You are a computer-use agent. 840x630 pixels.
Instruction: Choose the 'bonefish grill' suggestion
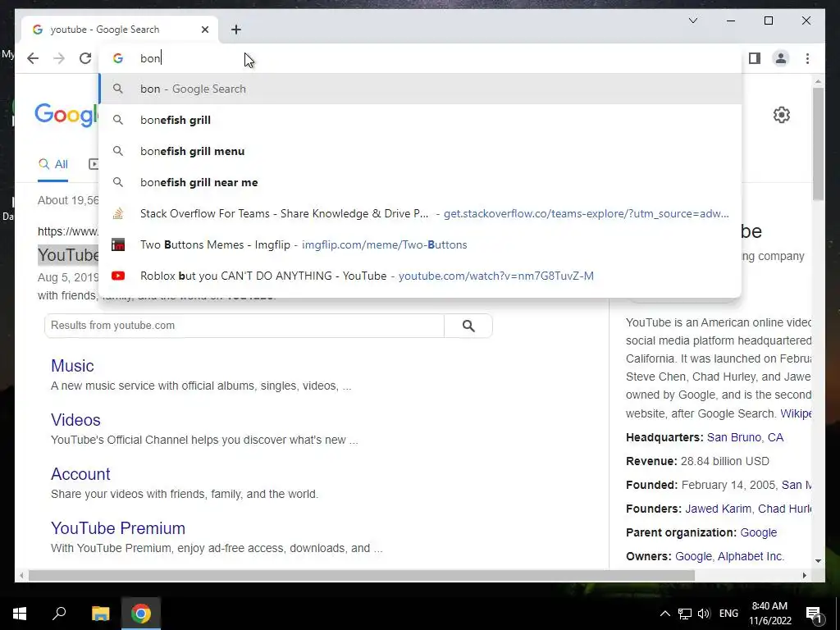click(x=421, y=120)
